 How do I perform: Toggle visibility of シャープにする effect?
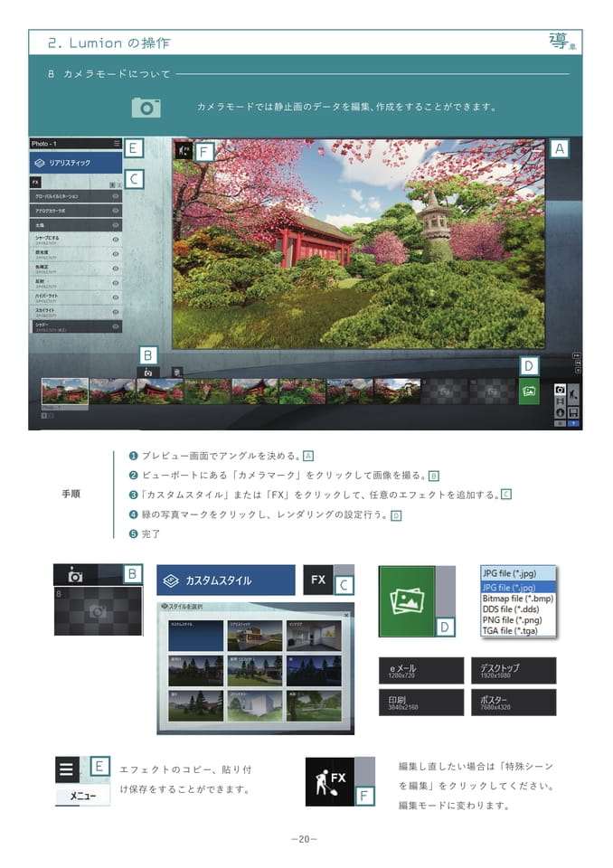(x=116, y=240)
